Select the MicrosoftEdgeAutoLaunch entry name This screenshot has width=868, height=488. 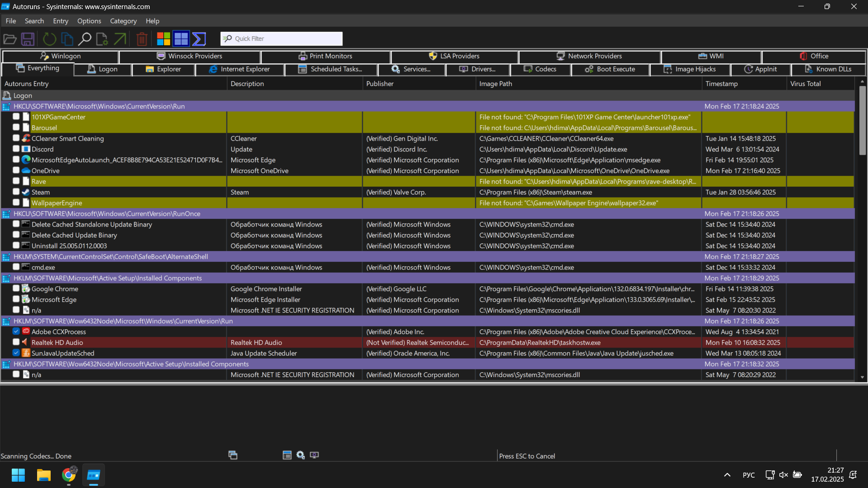click(x=127, y=160)
